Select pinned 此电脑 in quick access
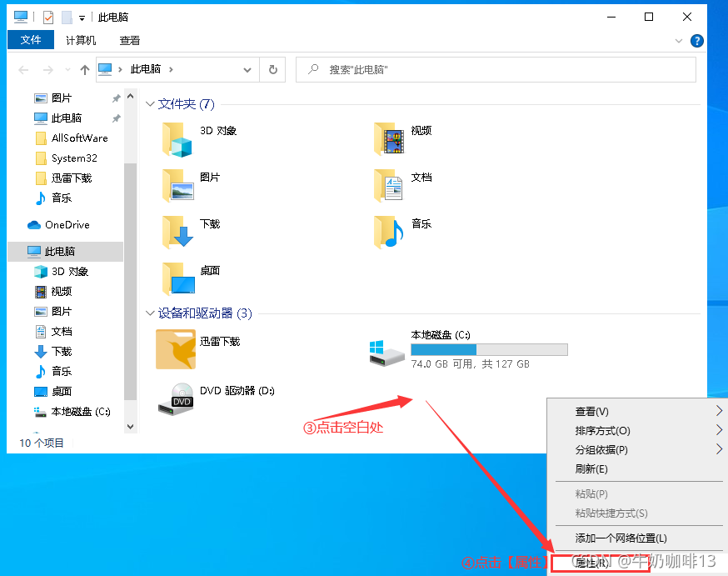Screen dimensions: 728x576 (67, 118)
